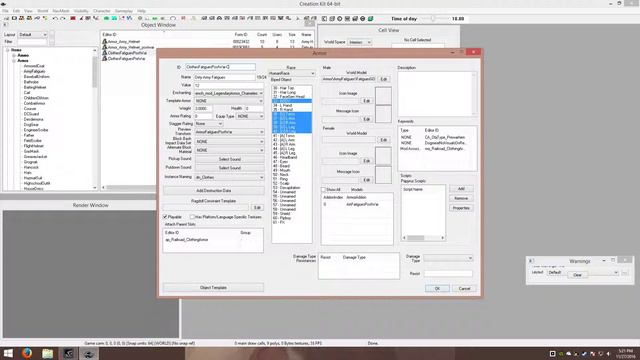Enable Has Platform/Language Specific Textures checkbox
The image size is (640, 360).
click(192, 217)
